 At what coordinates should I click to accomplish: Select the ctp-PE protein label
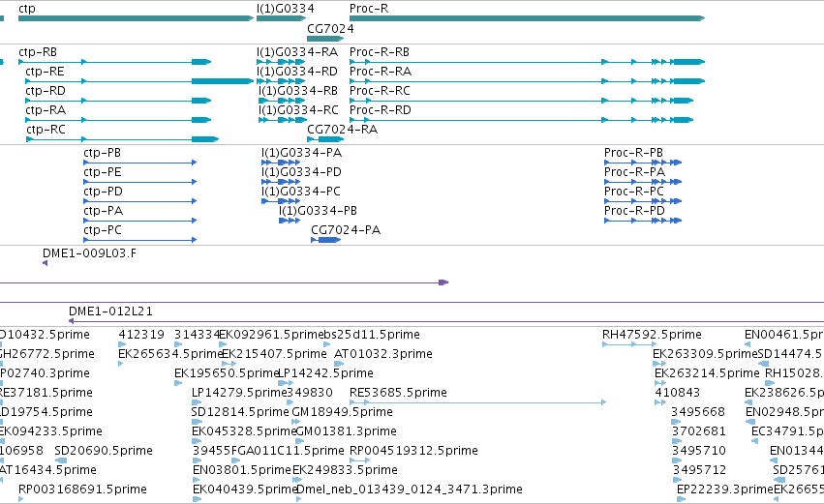[103, 172]
